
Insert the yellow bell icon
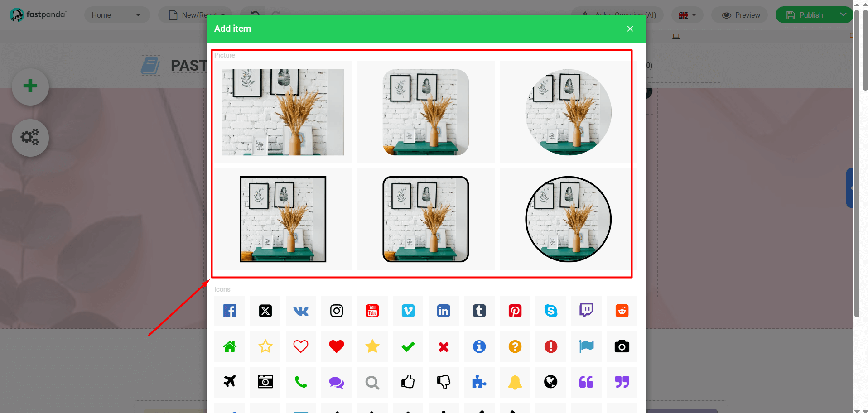pos(515,382)
